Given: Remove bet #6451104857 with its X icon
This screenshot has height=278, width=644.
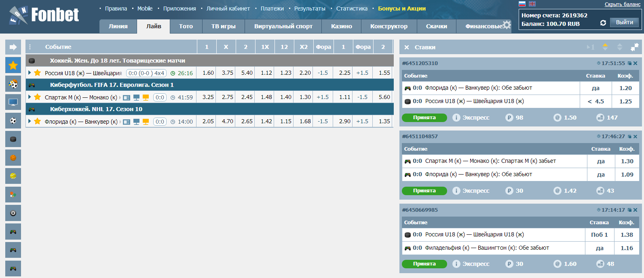Looking at the screenshot, I should click(636, 137).
